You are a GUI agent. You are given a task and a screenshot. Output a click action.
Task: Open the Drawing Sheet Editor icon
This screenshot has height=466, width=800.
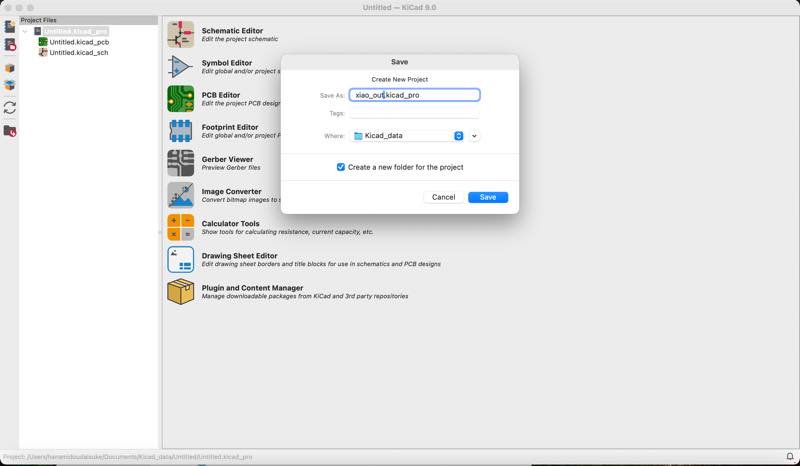point(181,259)
